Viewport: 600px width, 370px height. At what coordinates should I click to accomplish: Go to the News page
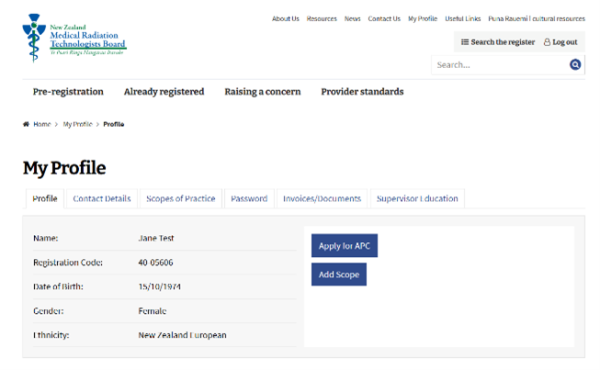(352, 18)
